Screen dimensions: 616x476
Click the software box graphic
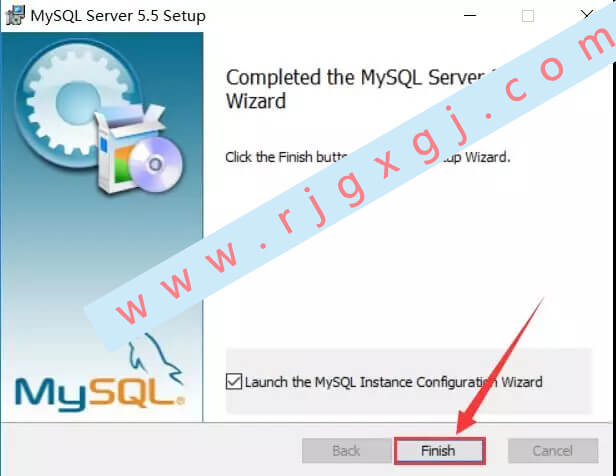click(120, 147)
